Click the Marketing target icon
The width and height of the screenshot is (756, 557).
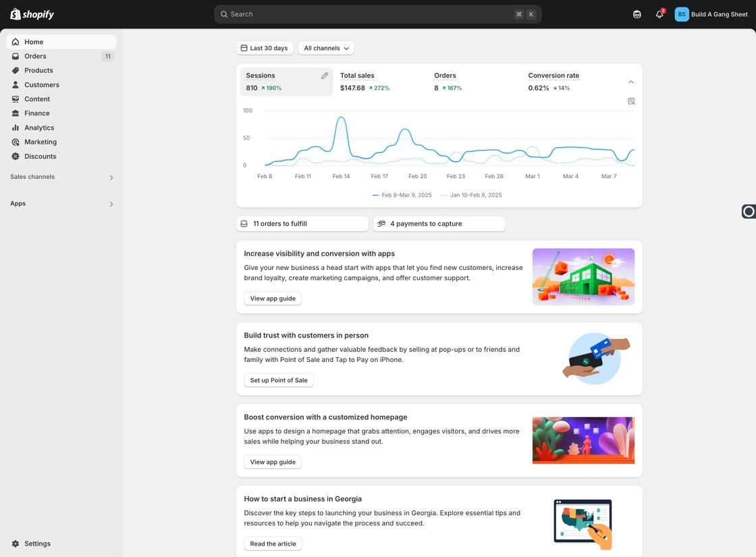(x=16, y=142)
